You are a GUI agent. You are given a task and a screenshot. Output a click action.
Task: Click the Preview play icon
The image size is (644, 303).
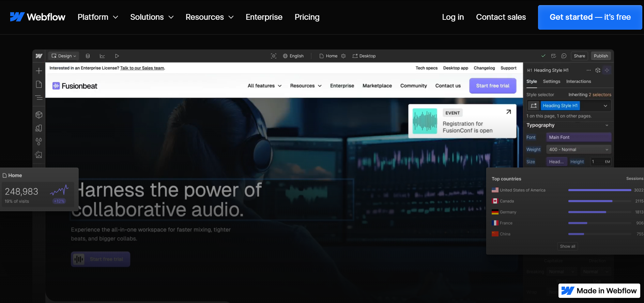tap(117, 56)
